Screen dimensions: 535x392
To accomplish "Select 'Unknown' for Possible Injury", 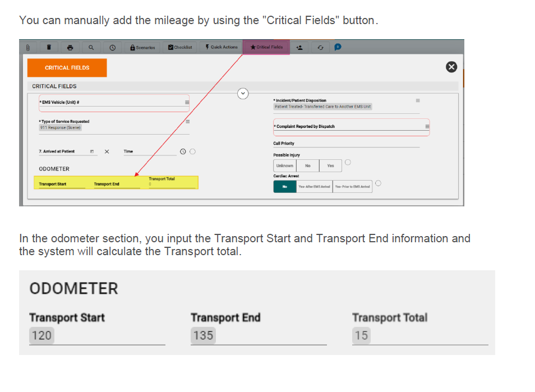I will pos(284,166).
